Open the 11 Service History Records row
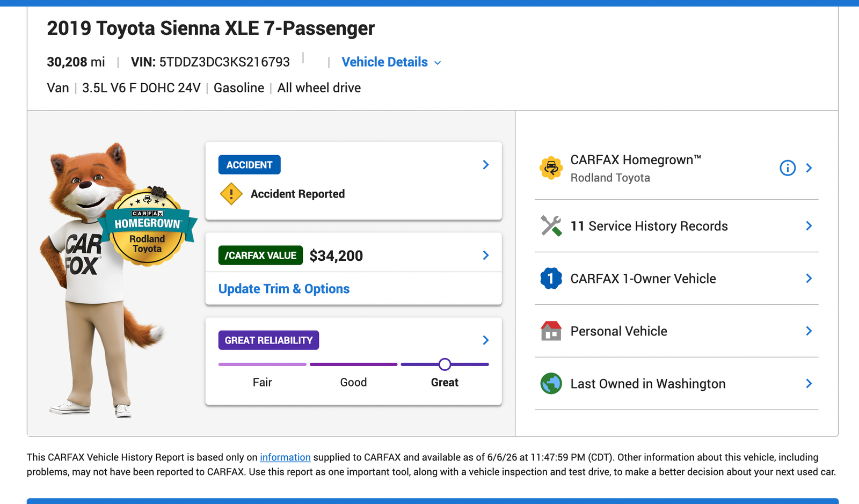859x504 pixels. 676,226
